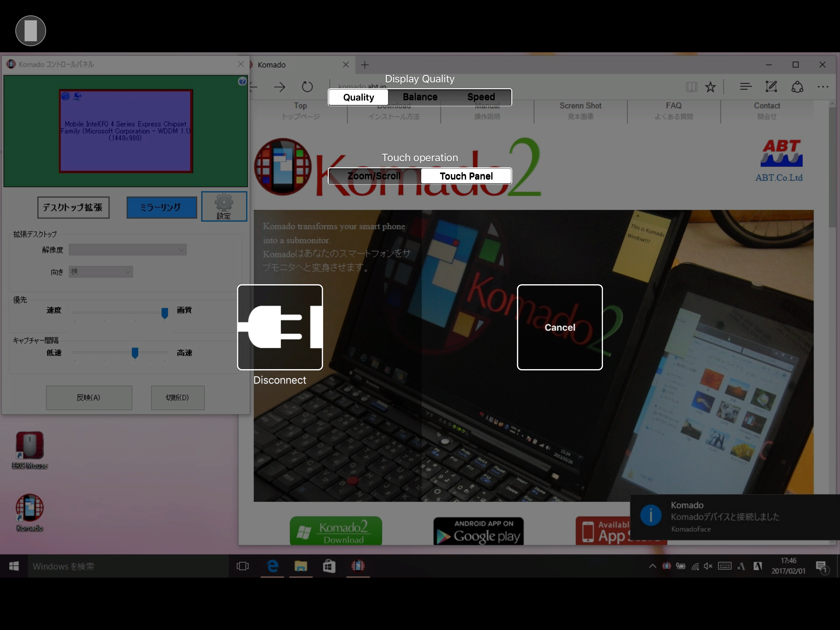Click the browser forward arrow
Screen dimensions: 840x630
(280, 87)
